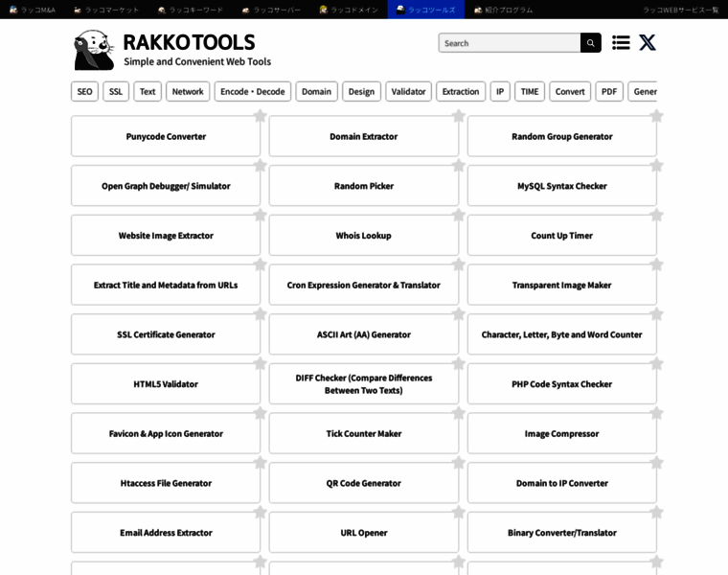
Task: Click the Rakko otter logo
Action: point(94,50)
